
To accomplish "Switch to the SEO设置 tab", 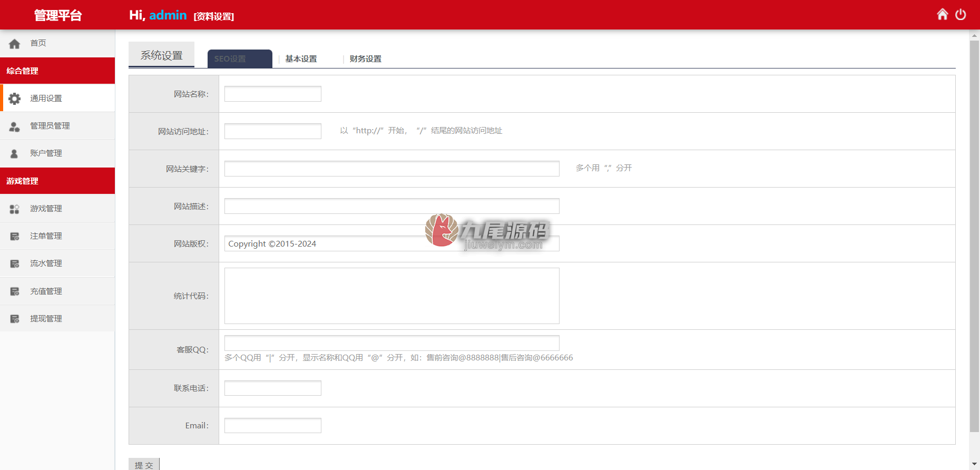I will [240, 58].
